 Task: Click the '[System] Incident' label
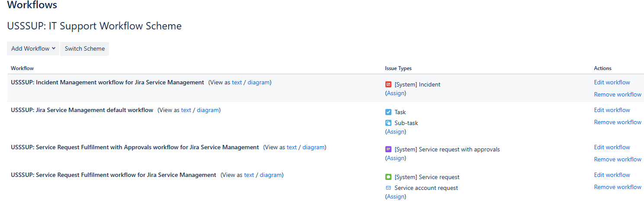pos(417,84)
